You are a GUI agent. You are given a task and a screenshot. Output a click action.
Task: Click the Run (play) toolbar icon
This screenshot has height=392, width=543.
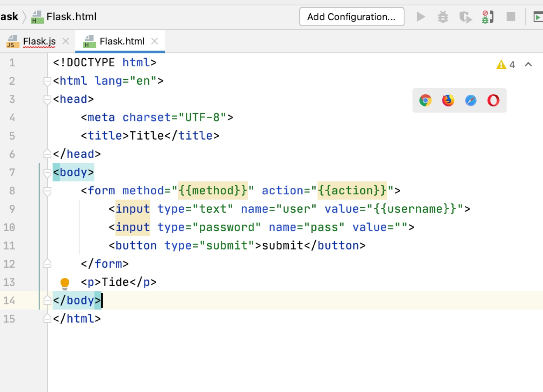(x=420, y=17)
